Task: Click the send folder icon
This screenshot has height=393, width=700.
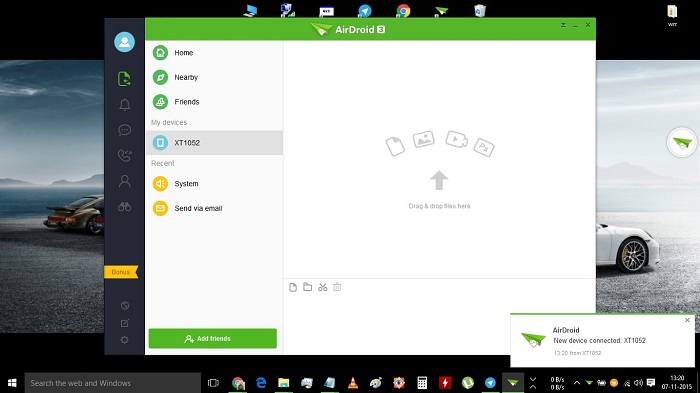Action: (308, 287)
